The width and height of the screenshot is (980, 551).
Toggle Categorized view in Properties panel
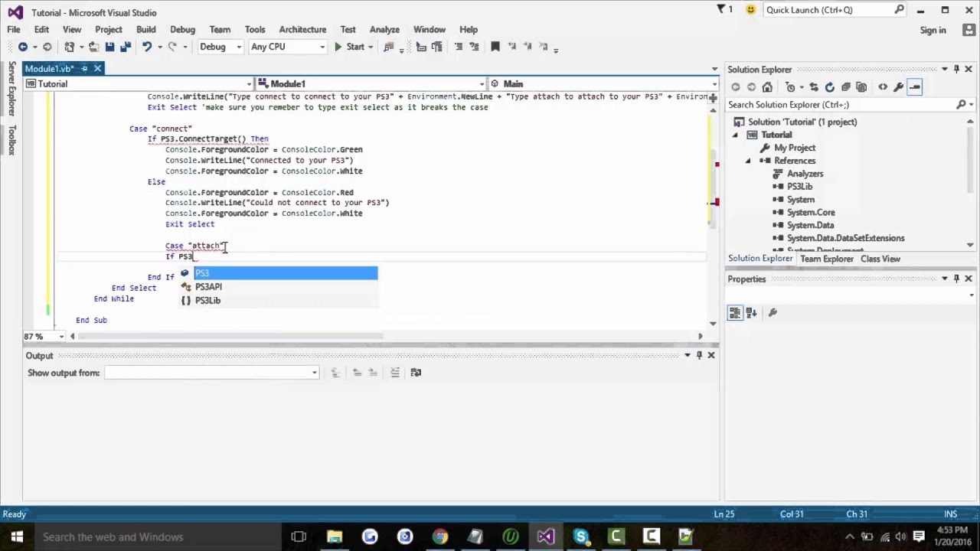coord(735,312)
